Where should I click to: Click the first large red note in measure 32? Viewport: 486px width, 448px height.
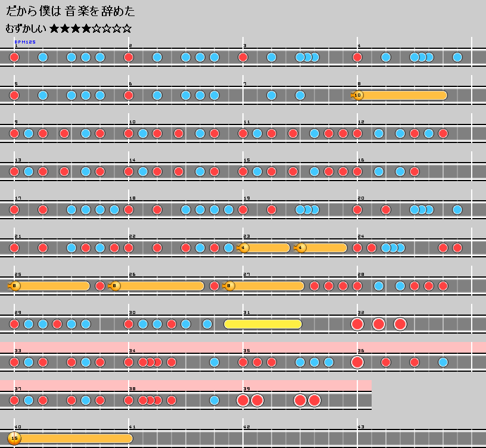point(357,324)
